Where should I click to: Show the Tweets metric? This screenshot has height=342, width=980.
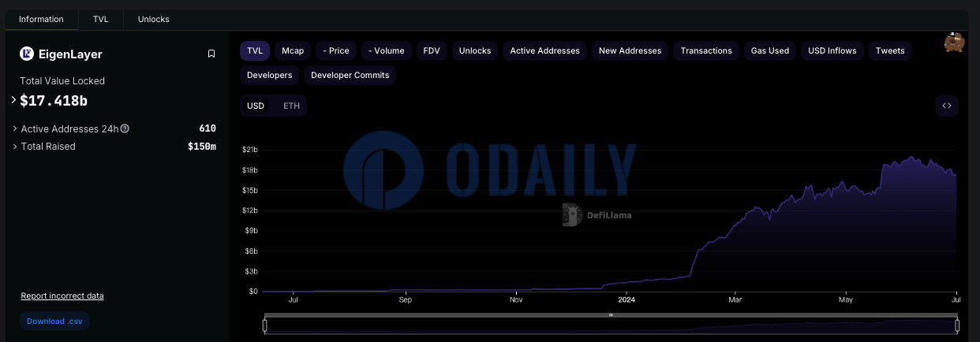point(890,50)
